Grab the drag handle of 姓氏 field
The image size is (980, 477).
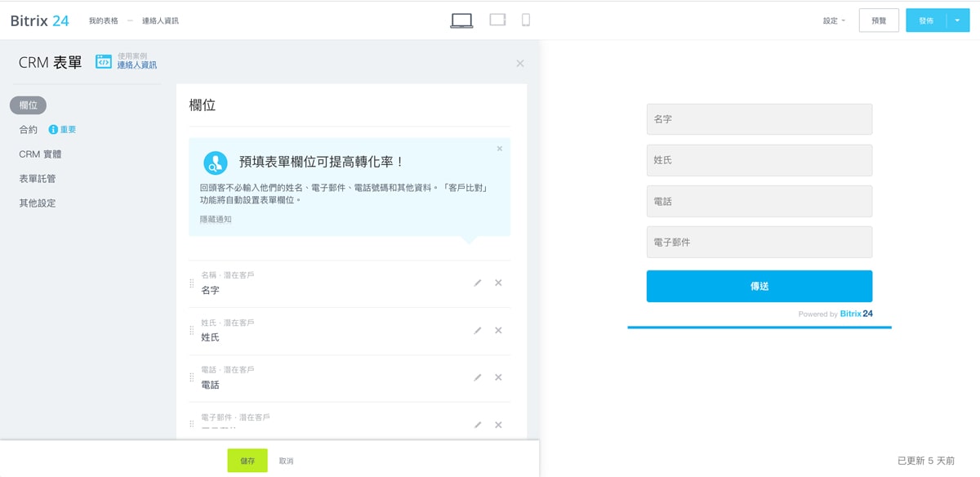[x=192, y=331]
